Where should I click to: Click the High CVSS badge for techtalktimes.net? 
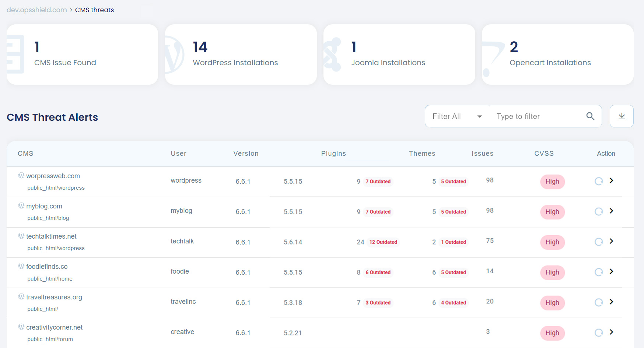tap(552, 242)
